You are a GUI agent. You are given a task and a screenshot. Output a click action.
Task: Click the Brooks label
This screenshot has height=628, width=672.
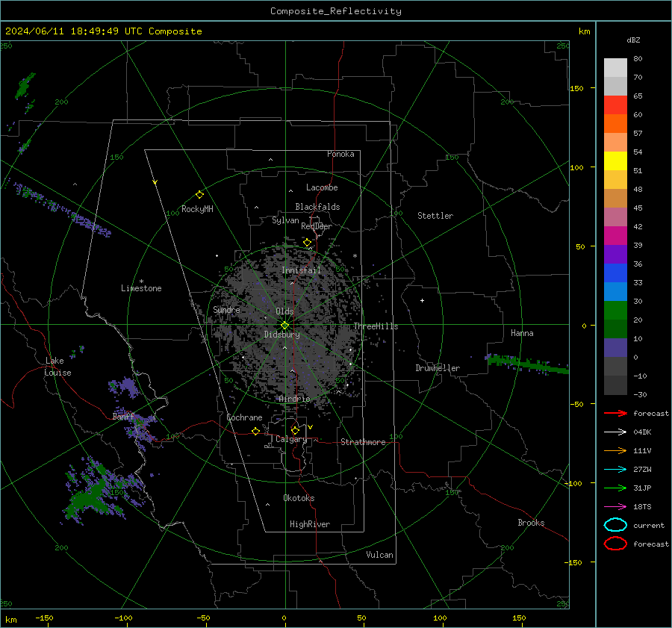coord(531,523)
